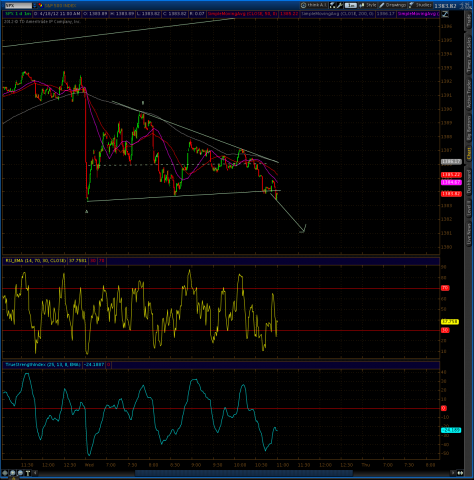Click the wrench settings icon in top toolbar
The image size is (474, 480).
[x=340, y=5]
